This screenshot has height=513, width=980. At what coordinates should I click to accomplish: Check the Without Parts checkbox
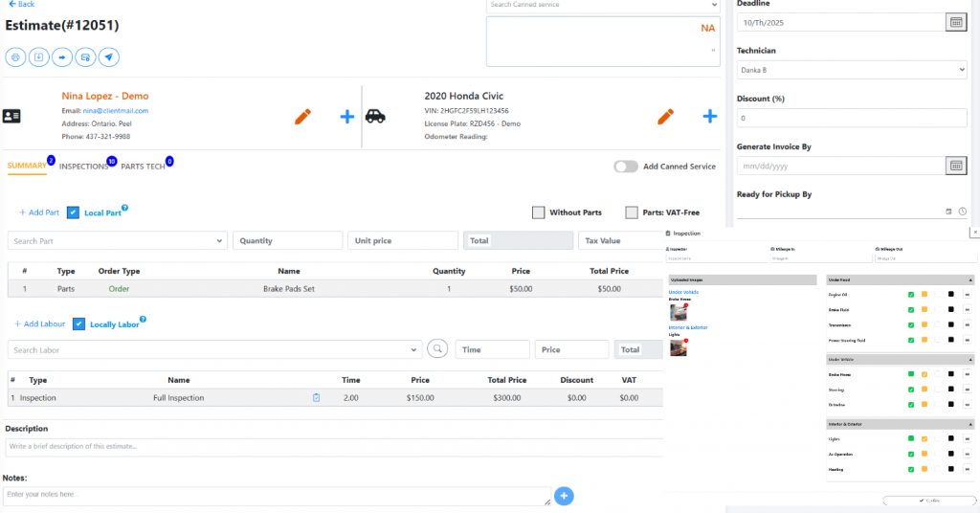538,212
